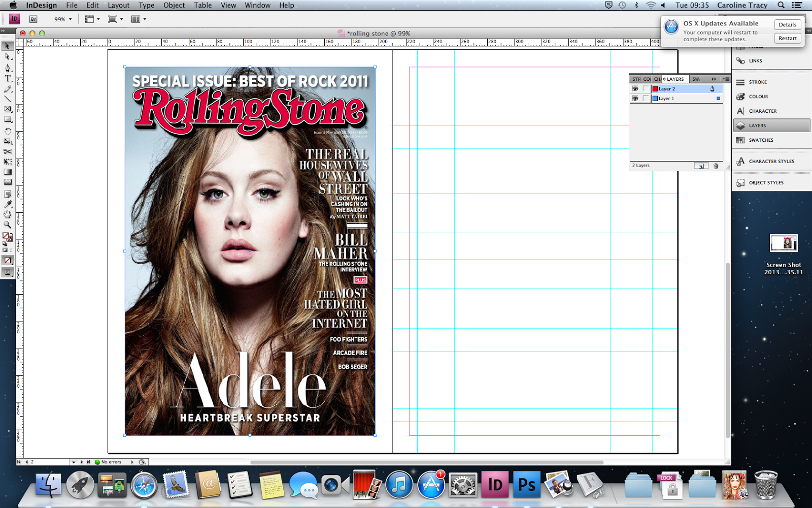Select the Pencil tool

8,89
